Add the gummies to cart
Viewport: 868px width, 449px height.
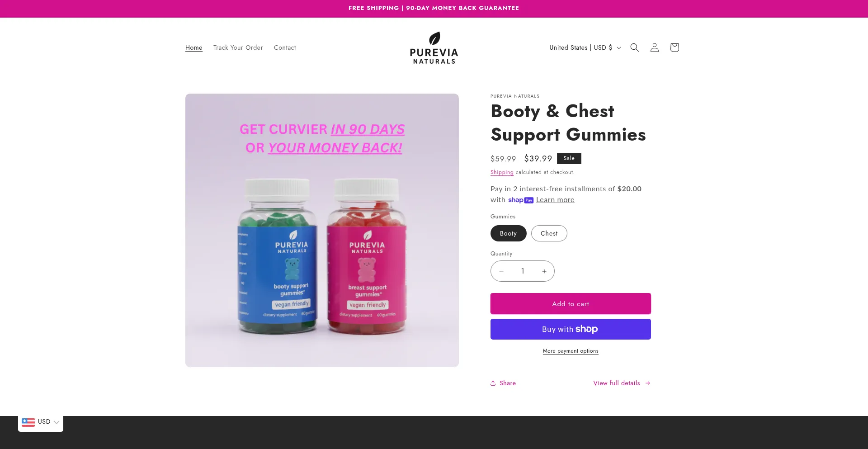pyautogui.click(x=571, y=304)
